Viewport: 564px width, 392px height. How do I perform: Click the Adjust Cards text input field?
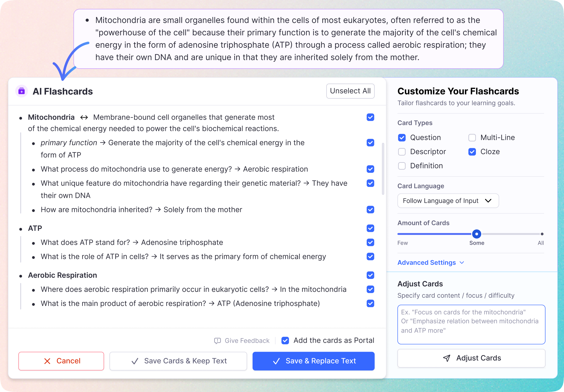pyautogui.click(x=471, y=324)
